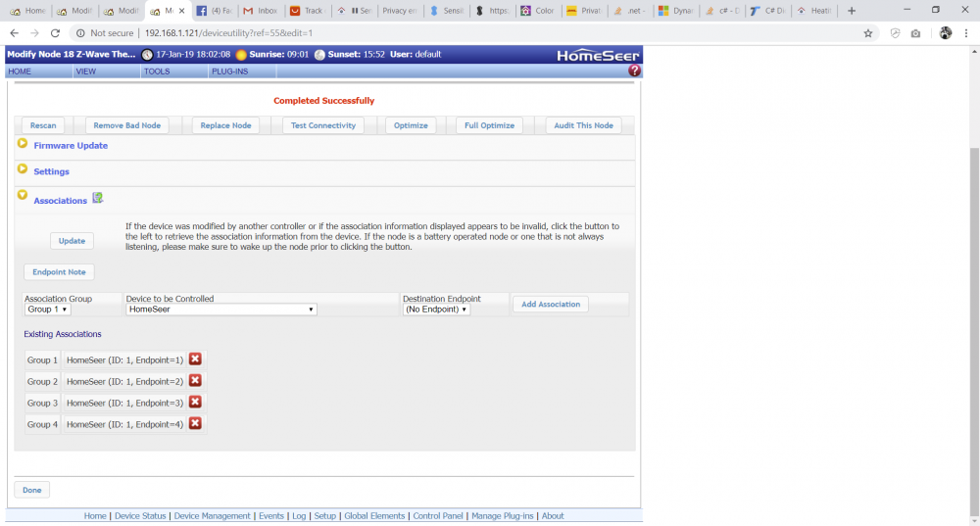Remove the Group 2 association entry
The image size is (980, 526).
(x=195, y=381)
